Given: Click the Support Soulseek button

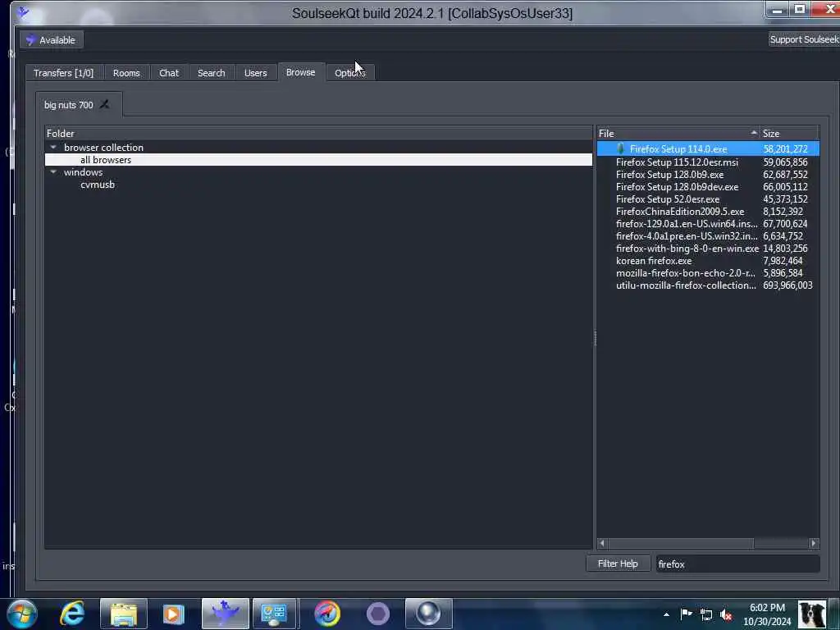Looking at the screenshot, I should coord(804,39).
